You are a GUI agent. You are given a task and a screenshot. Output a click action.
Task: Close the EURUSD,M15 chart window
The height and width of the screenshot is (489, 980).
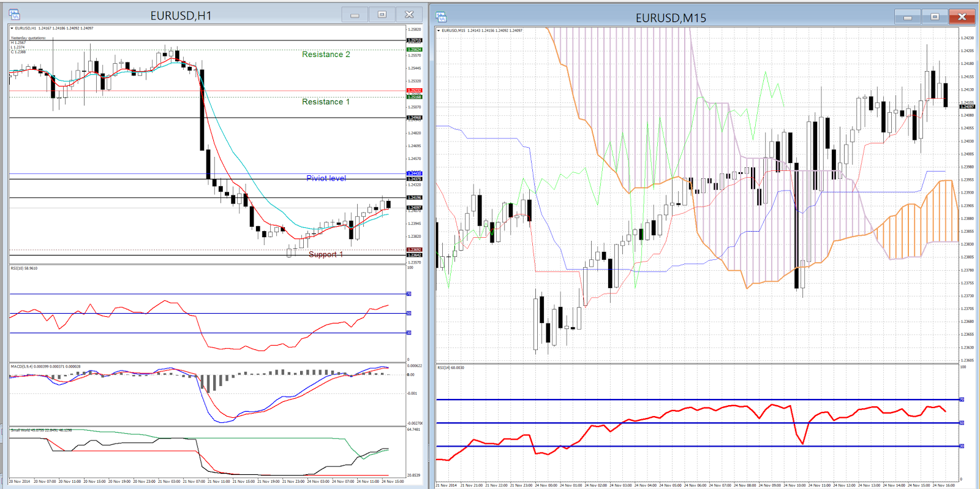[x=962, y=17]
